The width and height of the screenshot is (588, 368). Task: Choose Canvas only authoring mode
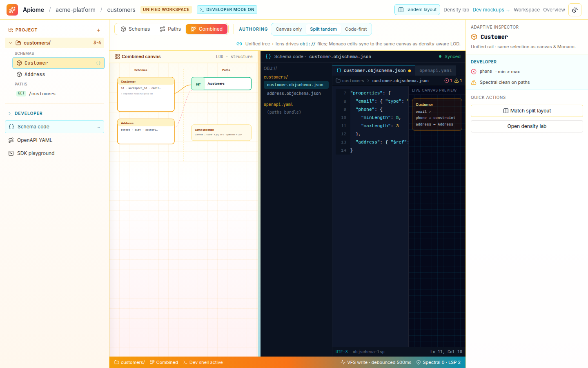(289, 29)
